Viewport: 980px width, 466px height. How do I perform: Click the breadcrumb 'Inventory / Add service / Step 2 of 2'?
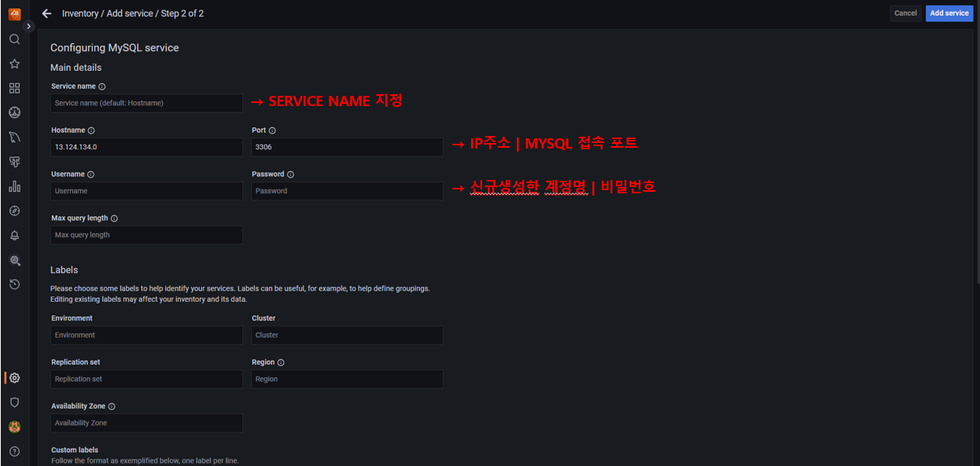pyautogui.click(x=133, y=13)
